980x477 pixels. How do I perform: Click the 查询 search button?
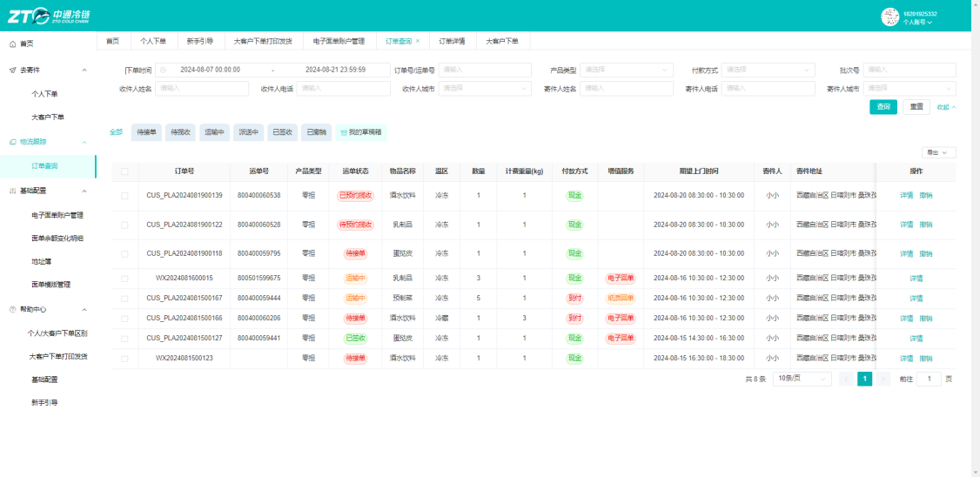[x=883, y=107]
